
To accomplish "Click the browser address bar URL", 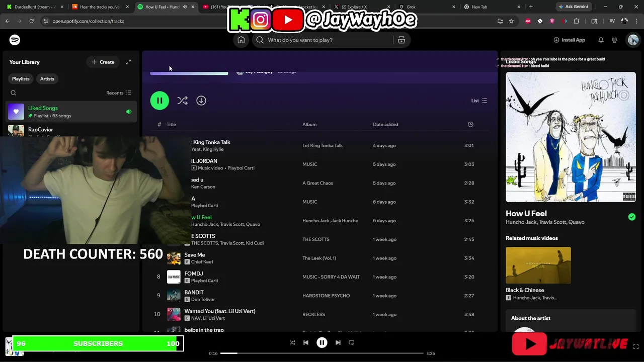I will click(89, 21).
